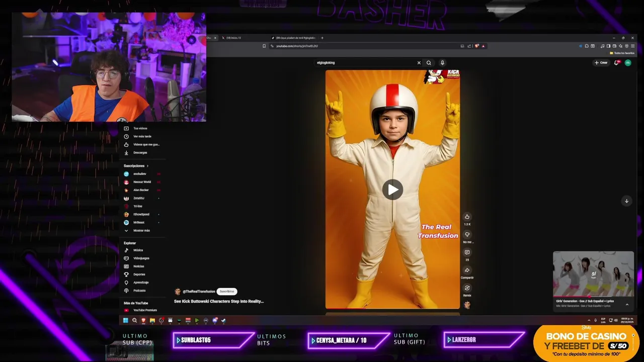The width and height of the screenshot is (644, 362).
Task: Go to next Short with down arrow
Action: (626, 201)
